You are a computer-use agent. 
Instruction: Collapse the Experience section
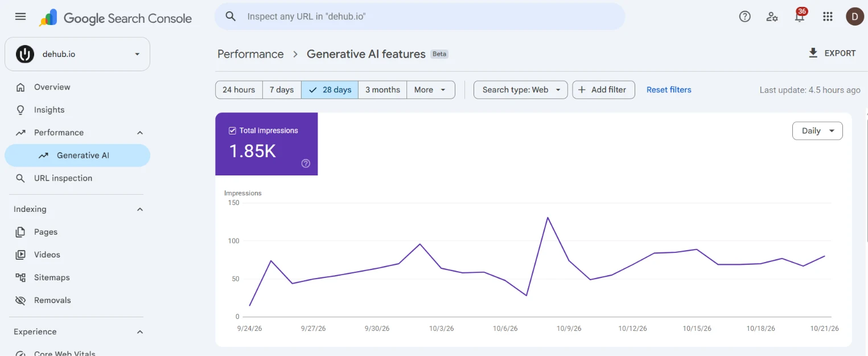(140, 332)
